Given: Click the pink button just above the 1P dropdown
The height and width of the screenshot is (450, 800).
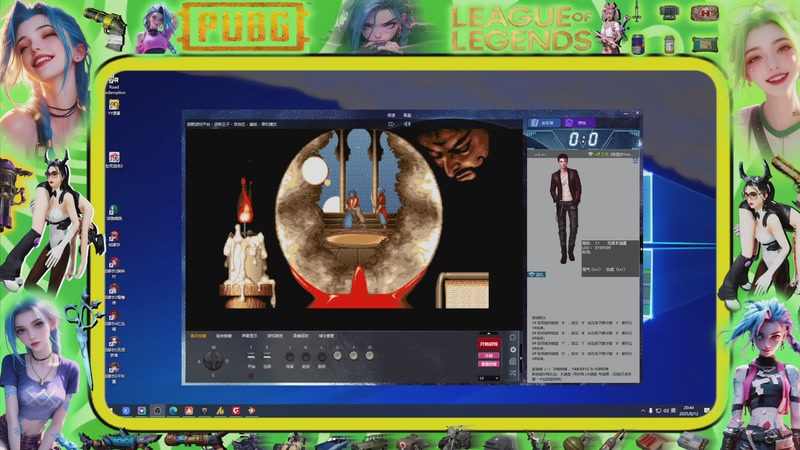Looking at the screenshot, I should pos(488,364).
